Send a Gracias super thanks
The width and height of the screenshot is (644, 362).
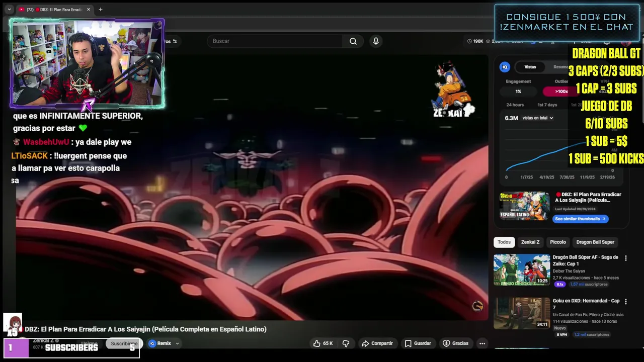tap(455, 343)
